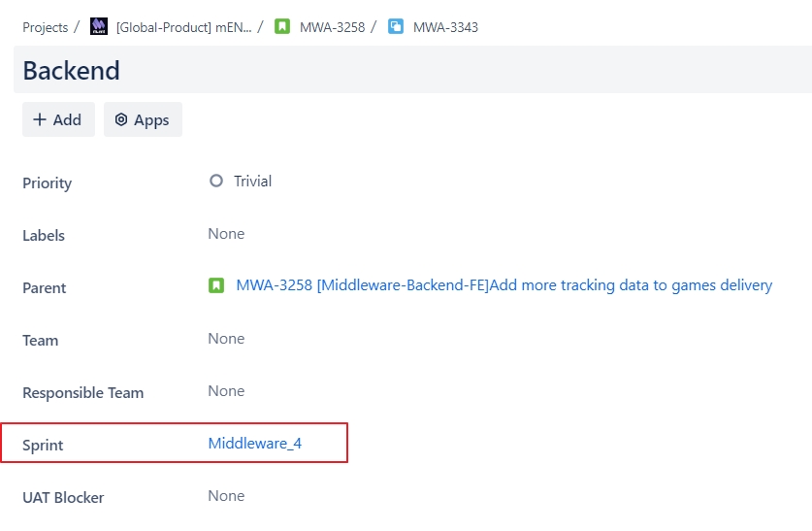The height and width of the screenshot is (531, 812).
Task: Edit the Backend issue title
Action: [x=412, y=70]
